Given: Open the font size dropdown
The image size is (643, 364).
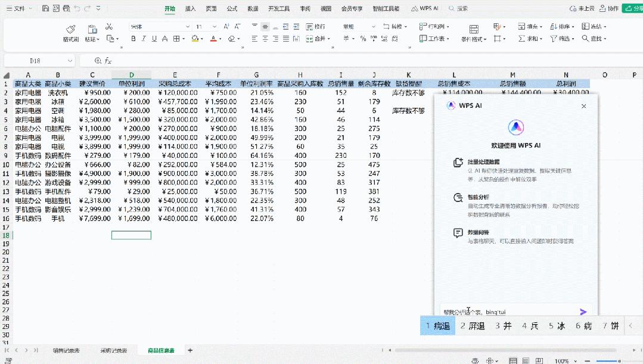Looking at the screenshot, I should point(215,27).
